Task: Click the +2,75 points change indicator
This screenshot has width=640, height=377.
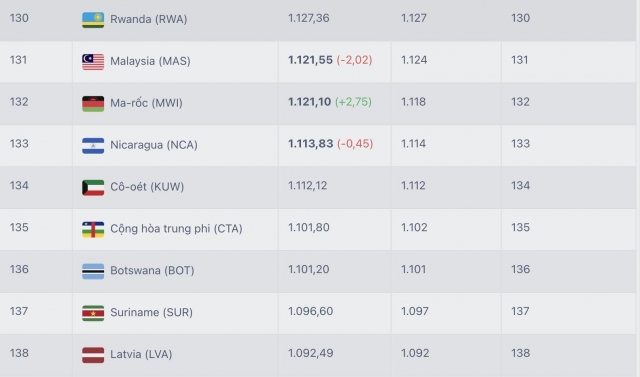Action: coord(353,102)
